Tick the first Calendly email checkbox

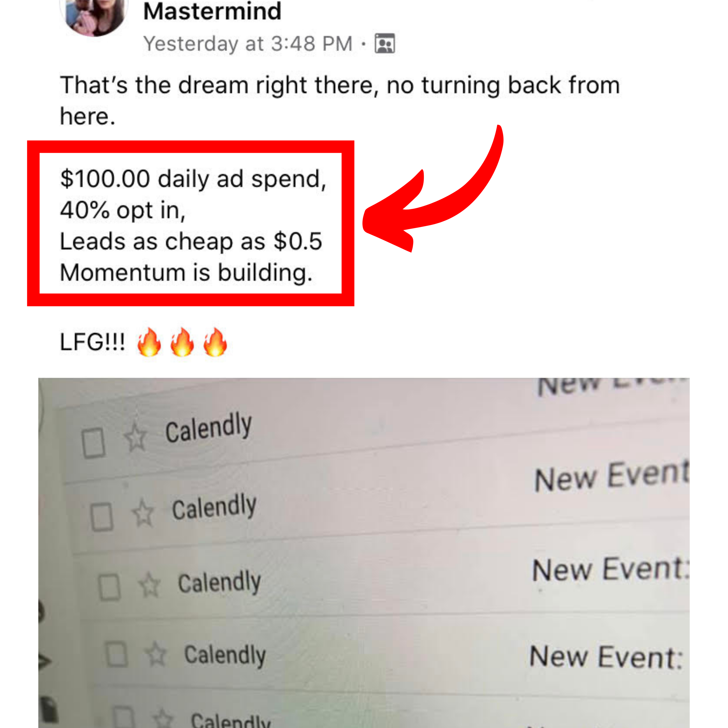click(x=93, y=443)
